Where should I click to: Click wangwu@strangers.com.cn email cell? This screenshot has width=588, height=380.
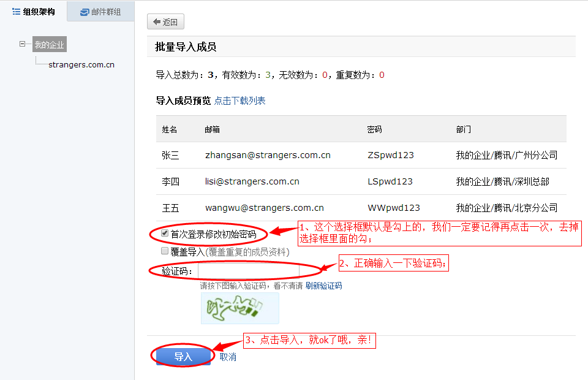click(x=264, y=208)
